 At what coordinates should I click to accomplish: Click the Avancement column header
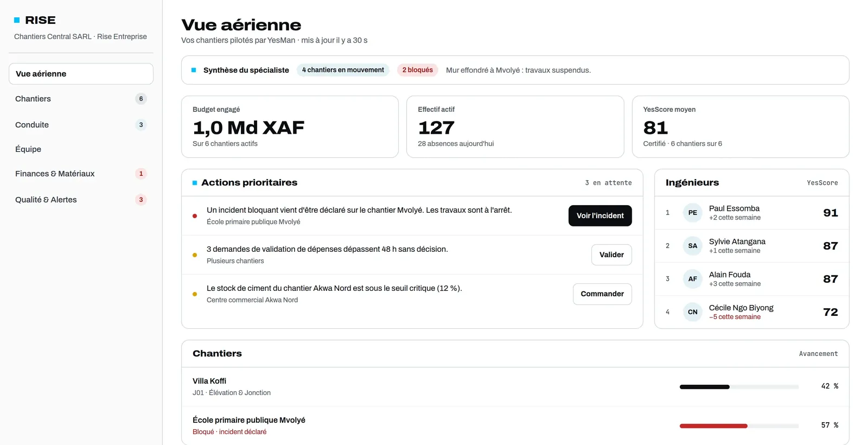(818, 354)
